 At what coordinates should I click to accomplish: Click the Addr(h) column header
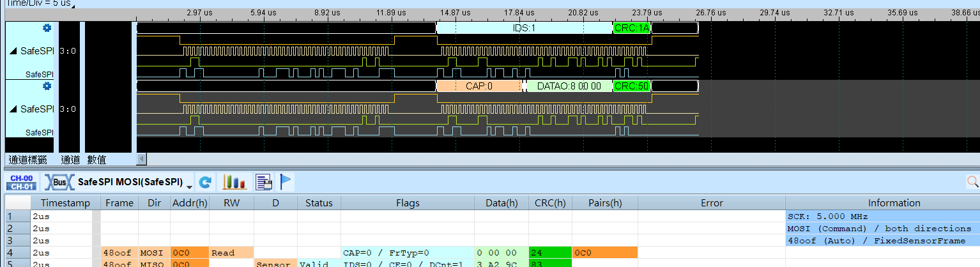[x=189, y=203]
